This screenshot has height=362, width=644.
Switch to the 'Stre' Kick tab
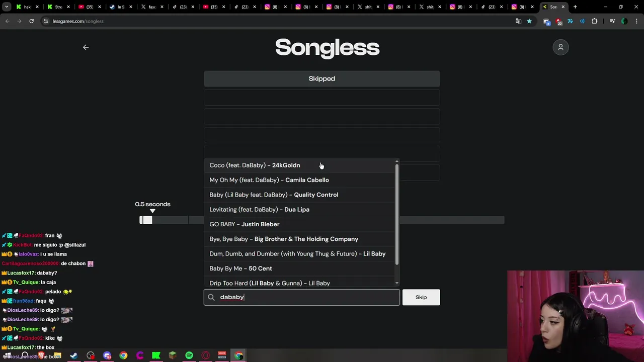click(x=58, y=7)
